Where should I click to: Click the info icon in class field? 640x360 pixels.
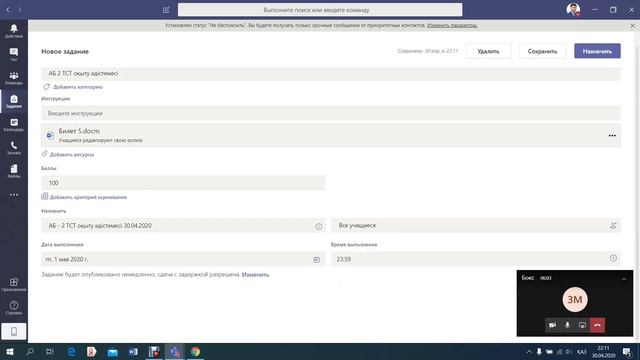(x=318, y=226)
